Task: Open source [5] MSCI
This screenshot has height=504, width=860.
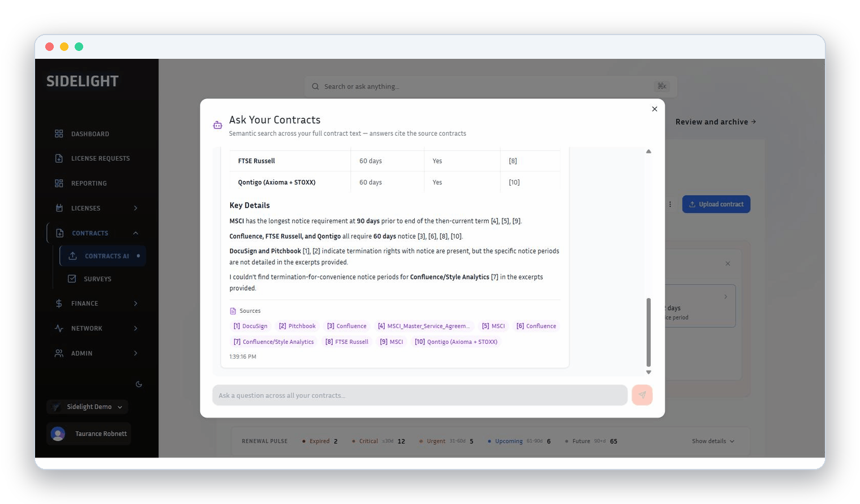Action: pos(493,326)
